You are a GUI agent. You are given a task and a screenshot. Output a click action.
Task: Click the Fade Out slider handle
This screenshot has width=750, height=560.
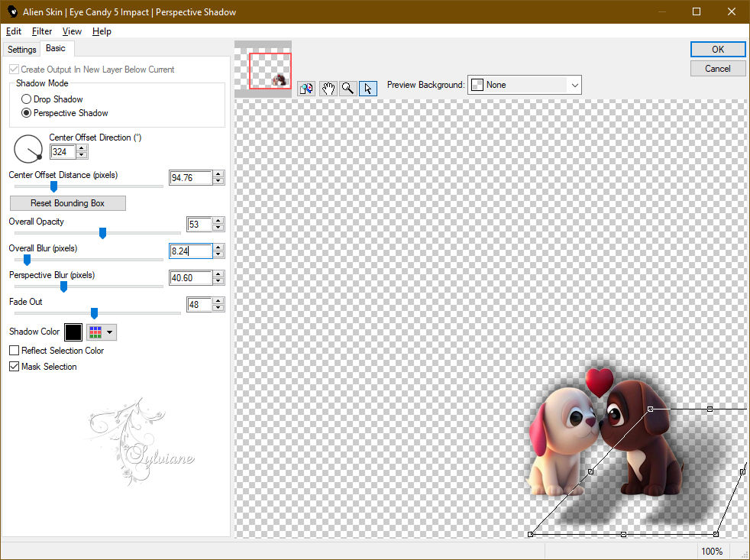(x=94, y=313)
